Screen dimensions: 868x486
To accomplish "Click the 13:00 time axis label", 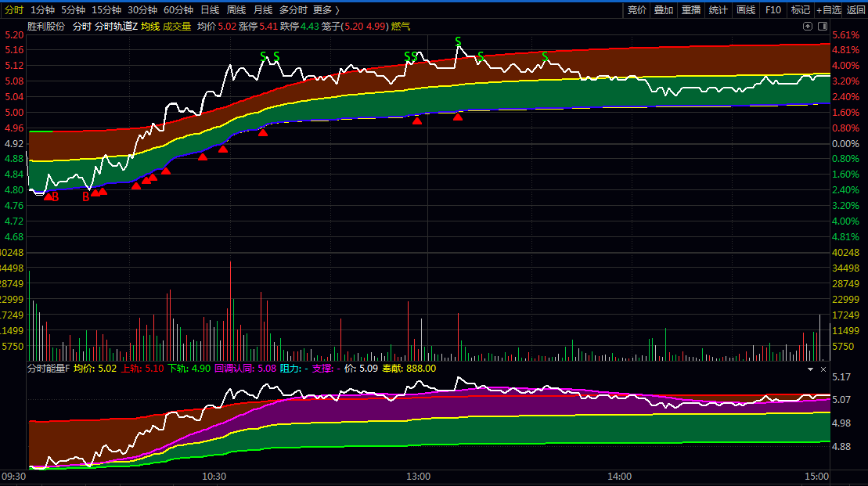I will click(419, 477).
